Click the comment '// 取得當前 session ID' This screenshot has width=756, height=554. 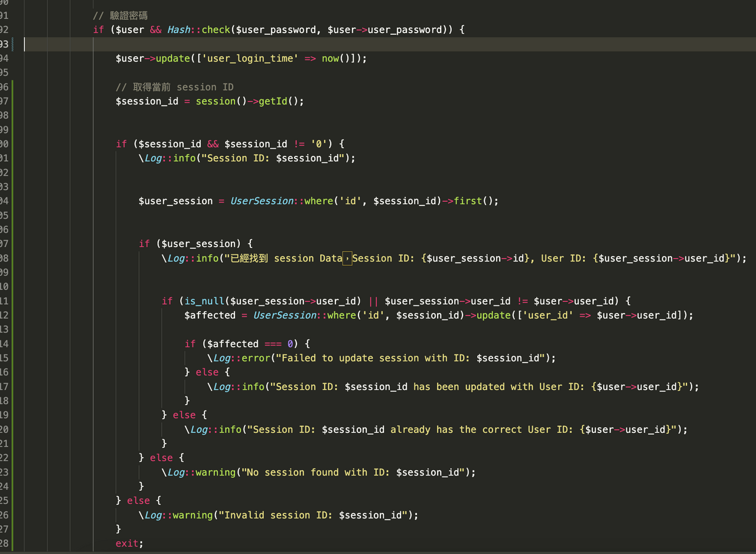pos(175,87)
